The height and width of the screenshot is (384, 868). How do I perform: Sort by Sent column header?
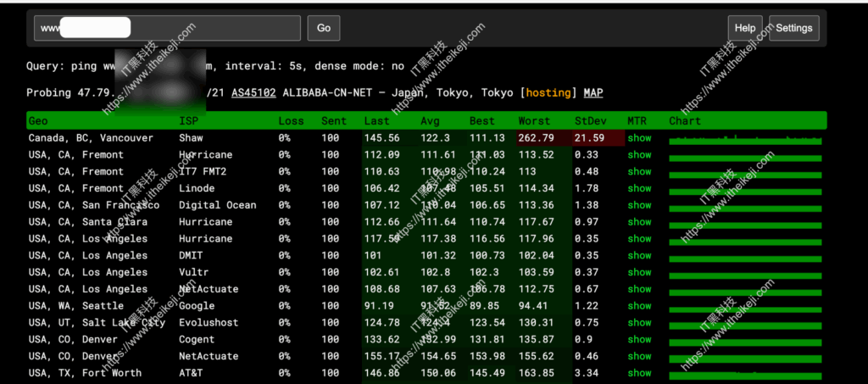point(334,120)
